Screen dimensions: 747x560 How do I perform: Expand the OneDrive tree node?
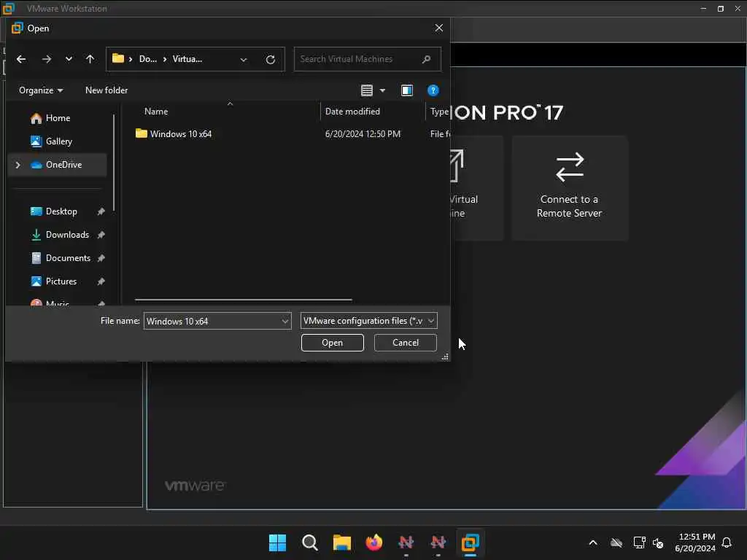tap(18, 165)
